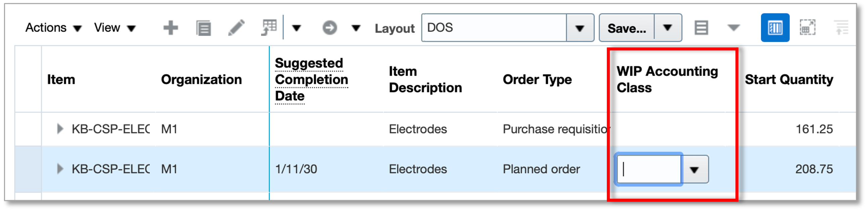Viewport: 868px width, 212px height.
Task: Click the circled right-arrow action icon
Action: click(x=329, y=28)
